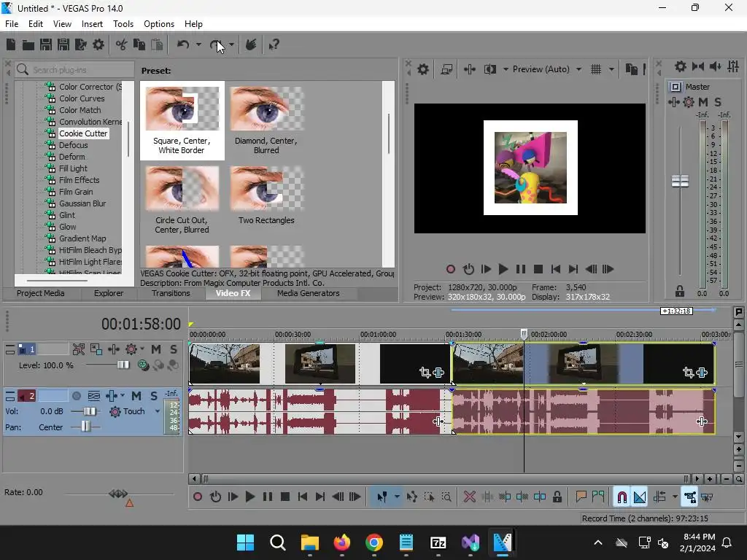Toggle Master bus Mute M button
Viewport: 747px width, 560px height.
click(703, 102)
